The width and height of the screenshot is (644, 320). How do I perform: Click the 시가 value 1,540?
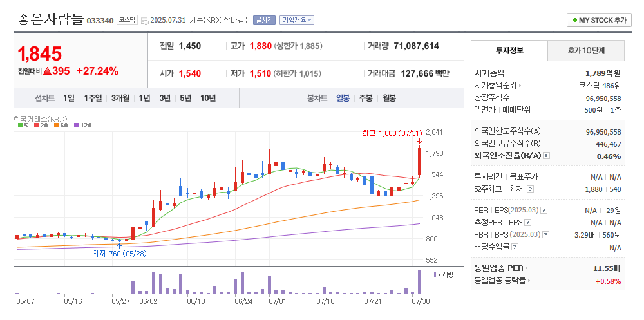click(190, 74)
